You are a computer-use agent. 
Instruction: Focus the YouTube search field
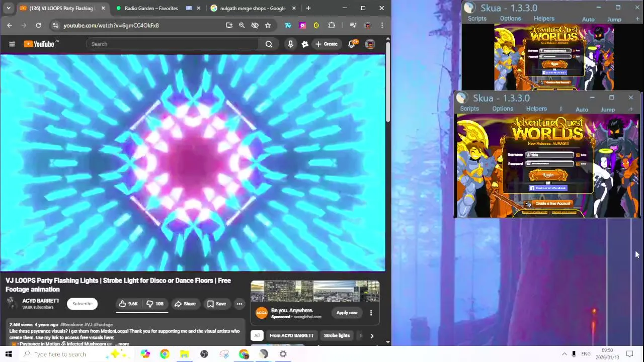173,44
